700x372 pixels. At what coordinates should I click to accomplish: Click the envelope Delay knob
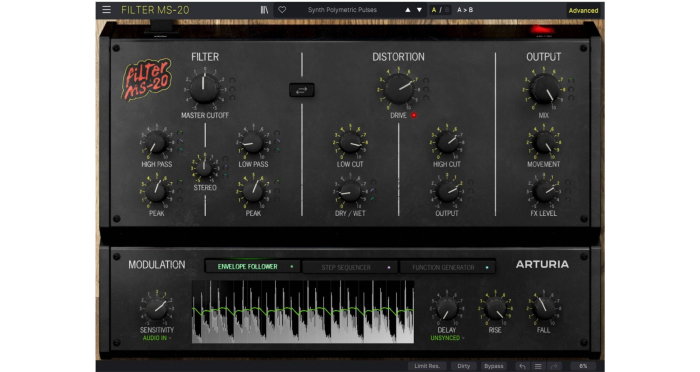click(446, 309)
